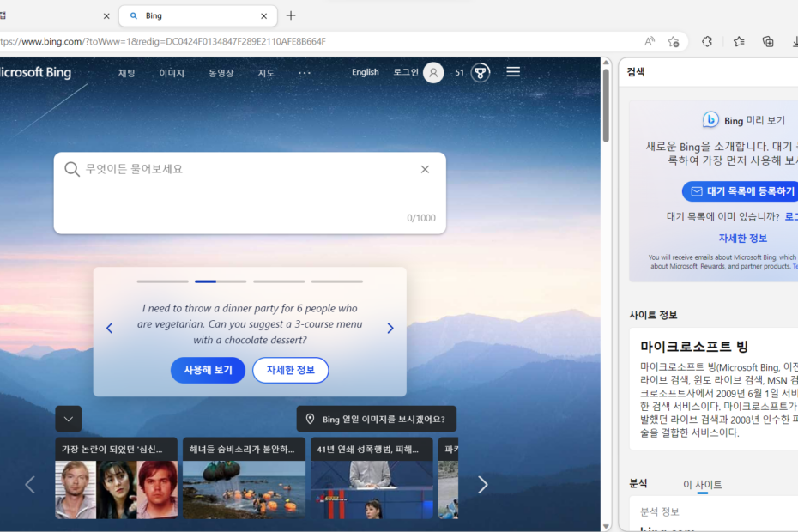This screenshot has width=798, height=532.
Task: Click the Bing logo icon in the sidebar preview
Action: pos(710,119)
